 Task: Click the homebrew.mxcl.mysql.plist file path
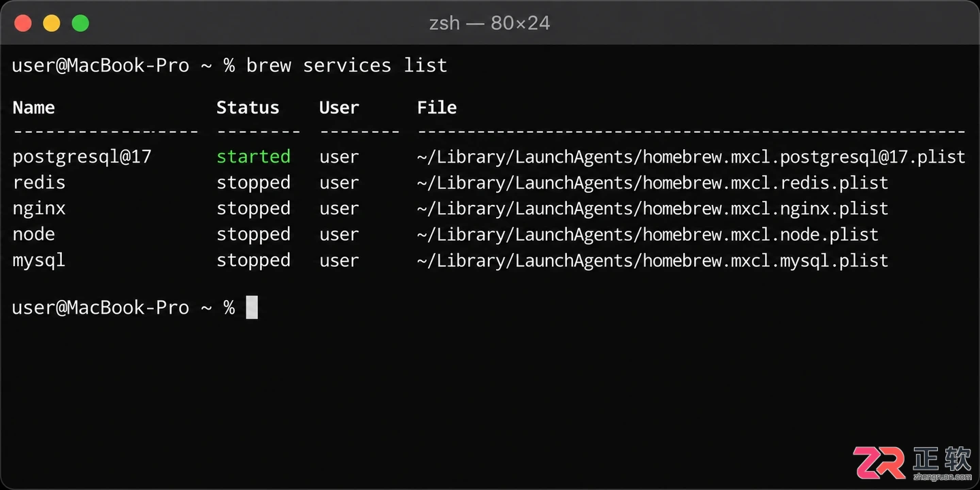(653, 261)
